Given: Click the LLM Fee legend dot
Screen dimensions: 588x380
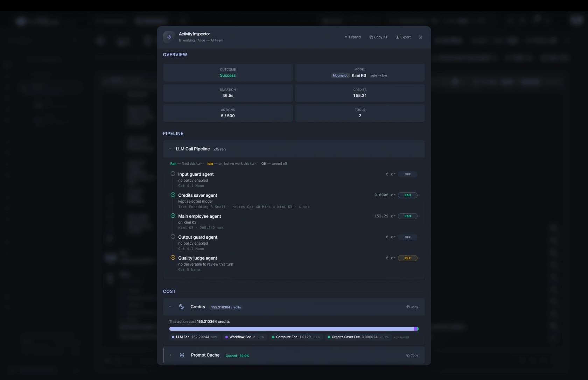Looking at the screenshot, I should (173, 337).
